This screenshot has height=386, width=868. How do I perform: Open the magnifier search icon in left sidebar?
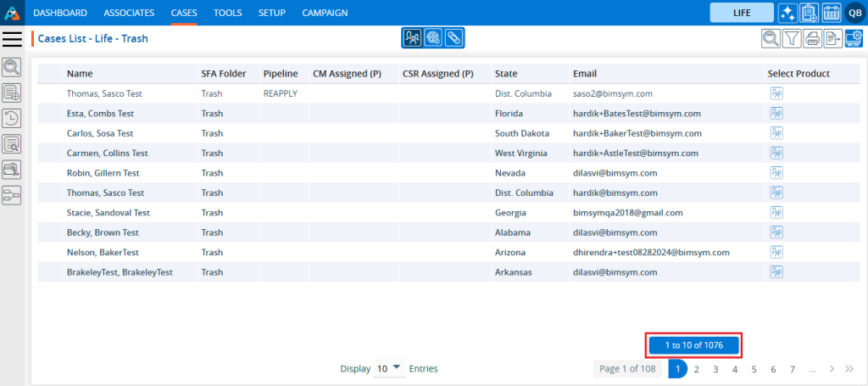point(12,67)
